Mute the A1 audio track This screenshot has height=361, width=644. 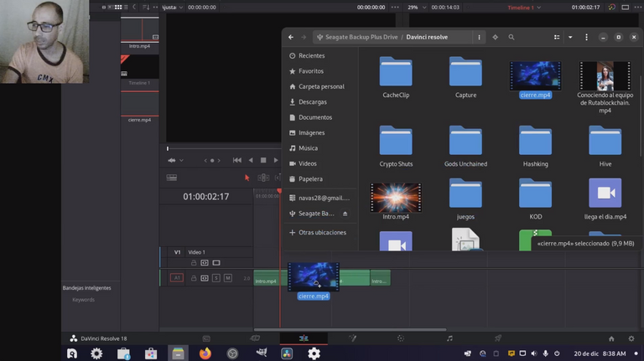tap(228, 278)
